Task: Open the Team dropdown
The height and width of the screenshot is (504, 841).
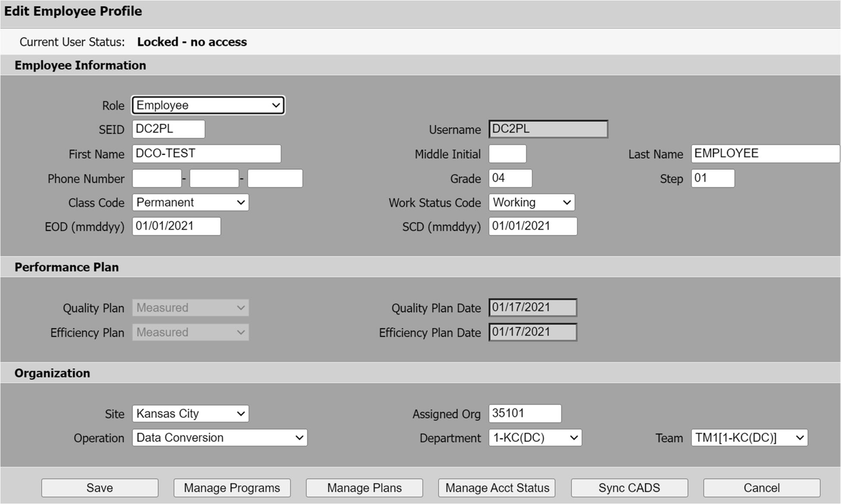Action: pyautogui.click(x=749, y=438)
